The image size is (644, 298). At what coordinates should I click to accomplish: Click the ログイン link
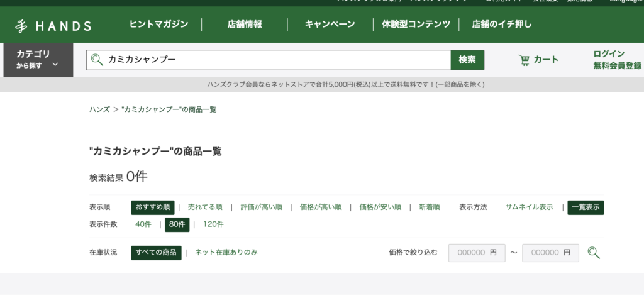[609, 54]
